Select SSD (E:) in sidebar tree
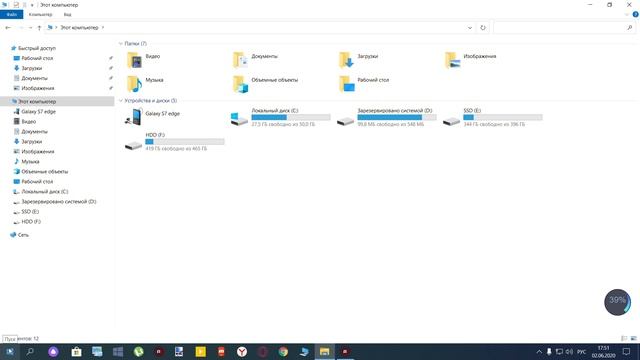Viewport: 640px width, 360px height. (x=30, y=212)
